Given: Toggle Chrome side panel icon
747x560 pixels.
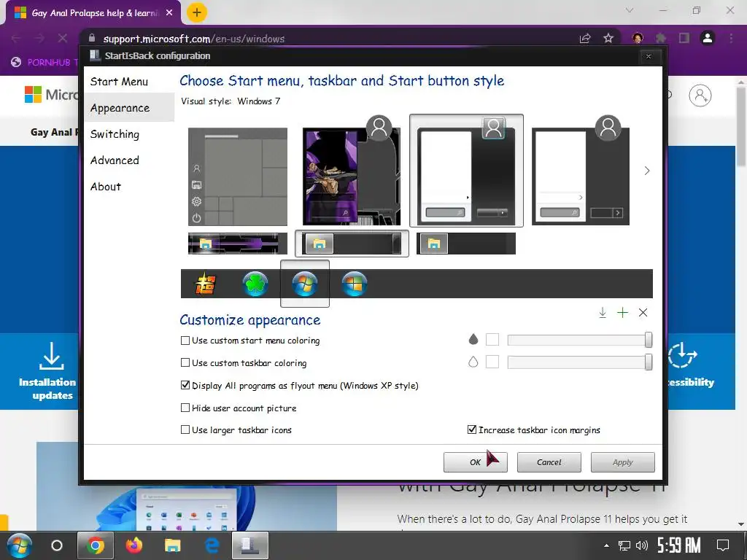Looking at the screenshot, I should [x=684, y=38].
